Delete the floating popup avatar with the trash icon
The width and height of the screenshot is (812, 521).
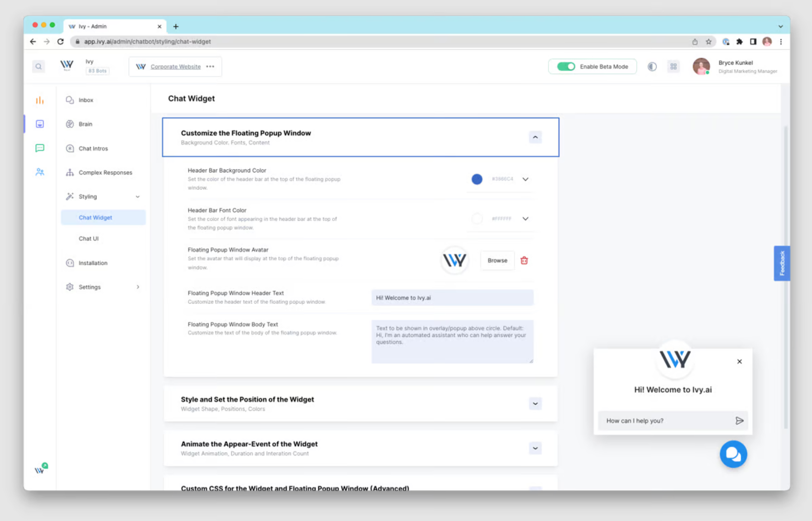524,261
